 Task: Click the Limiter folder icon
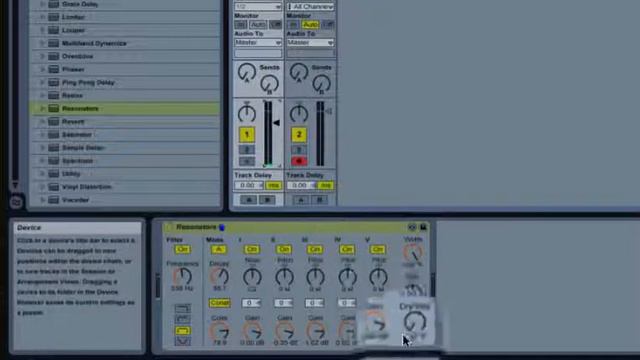[x=53, y=17]
